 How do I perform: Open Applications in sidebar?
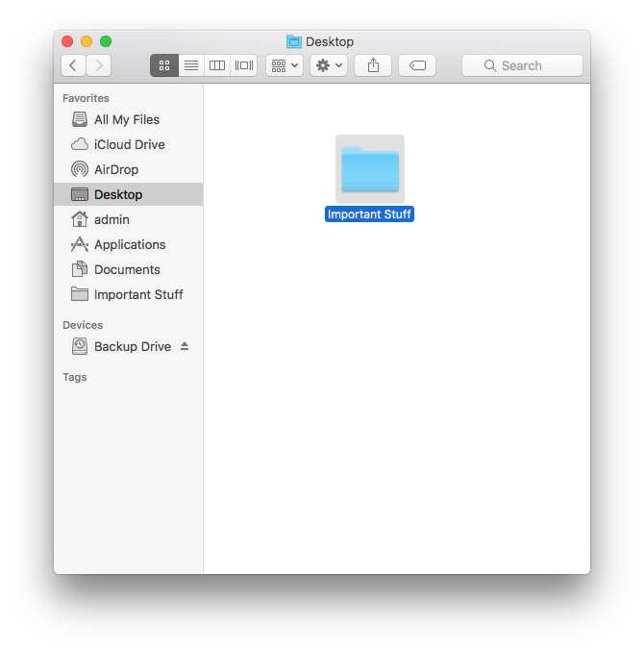129,244
